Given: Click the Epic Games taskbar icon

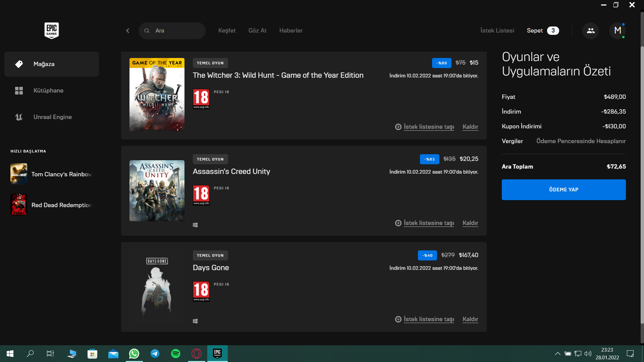Looking at the screenshot, I should coord(217,354).
